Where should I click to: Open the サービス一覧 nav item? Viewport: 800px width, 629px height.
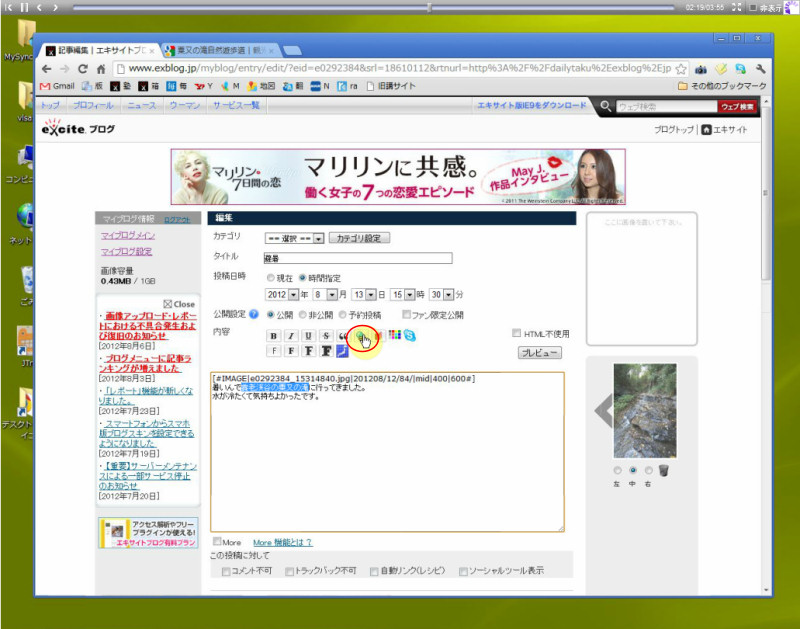[x=236, y=106]
